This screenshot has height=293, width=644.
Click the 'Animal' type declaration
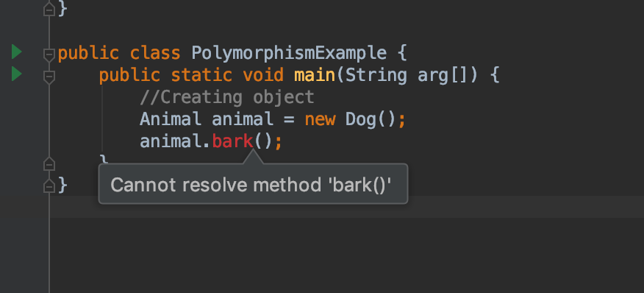(171, 119)
